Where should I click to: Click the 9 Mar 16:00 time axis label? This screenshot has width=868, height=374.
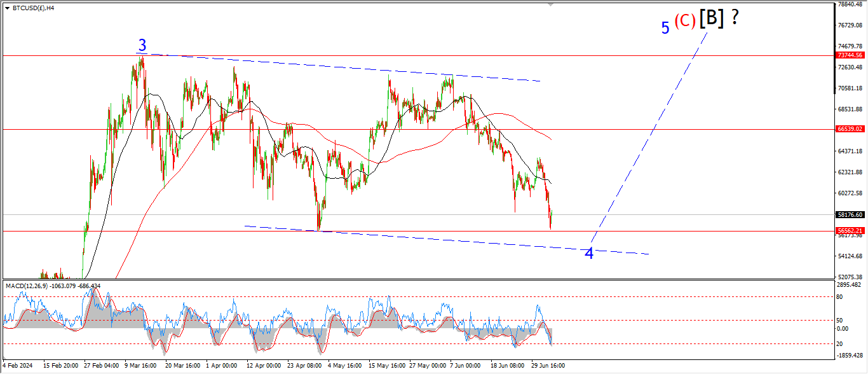pos(140,366)
